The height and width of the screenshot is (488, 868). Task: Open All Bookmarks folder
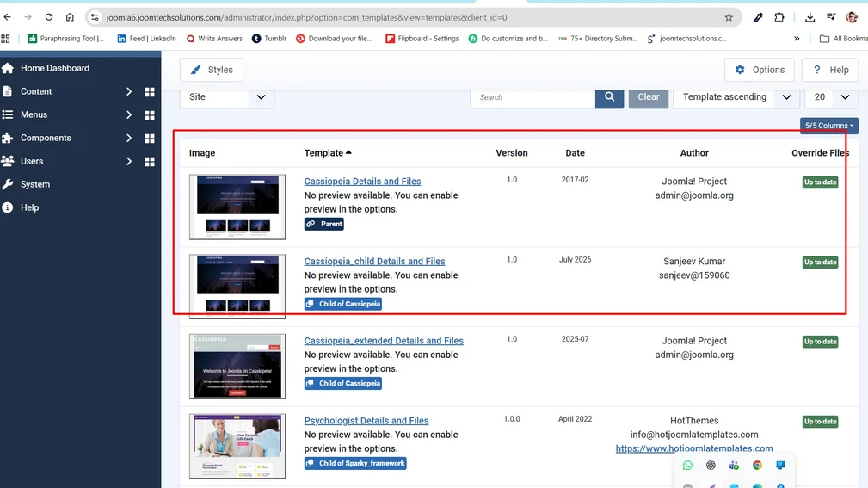pos(843,39)
